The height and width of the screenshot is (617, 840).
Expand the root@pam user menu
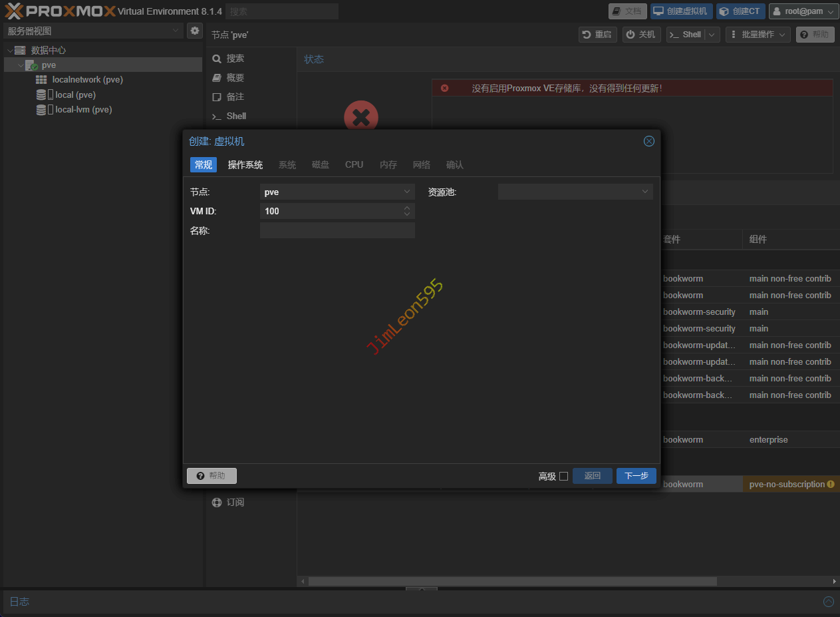click(803, 11)
